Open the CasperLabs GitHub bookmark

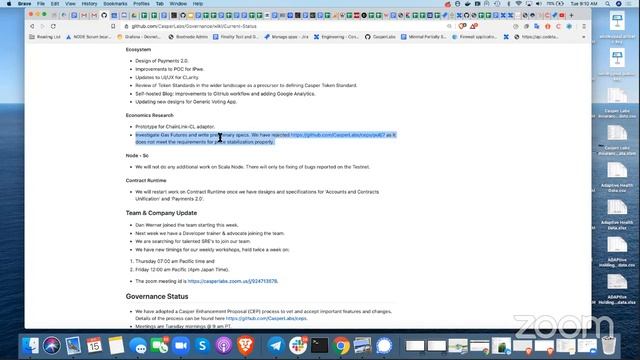click(x=380, y=37)
